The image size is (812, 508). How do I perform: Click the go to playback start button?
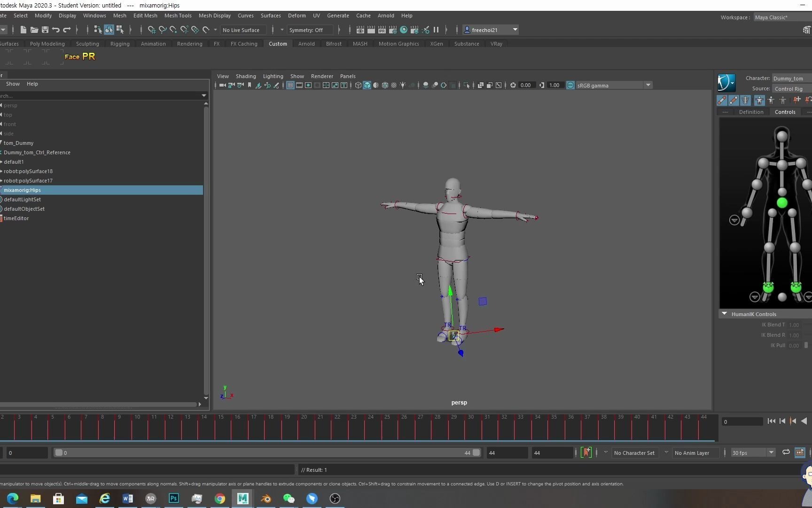(x=771, y=421)
